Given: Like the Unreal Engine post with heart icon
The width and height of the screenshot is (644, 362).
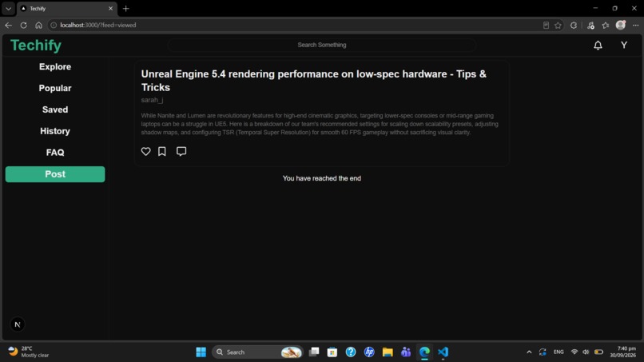Looking at the screenshot, I should point(145,151).
